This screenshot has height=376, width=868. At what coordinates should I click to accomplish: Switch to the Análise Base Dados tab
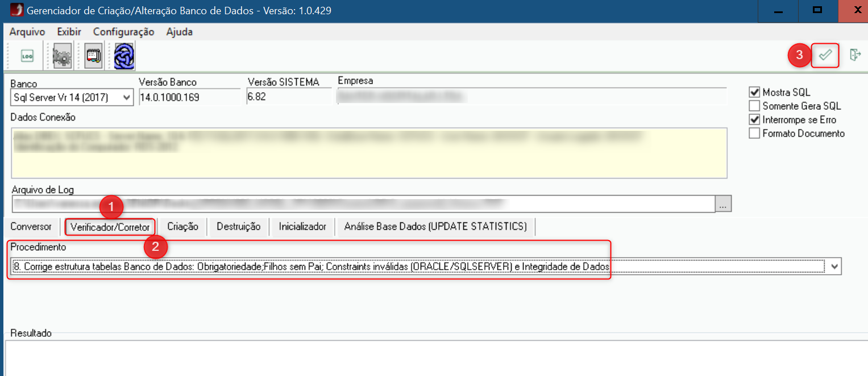click(435, 226)
